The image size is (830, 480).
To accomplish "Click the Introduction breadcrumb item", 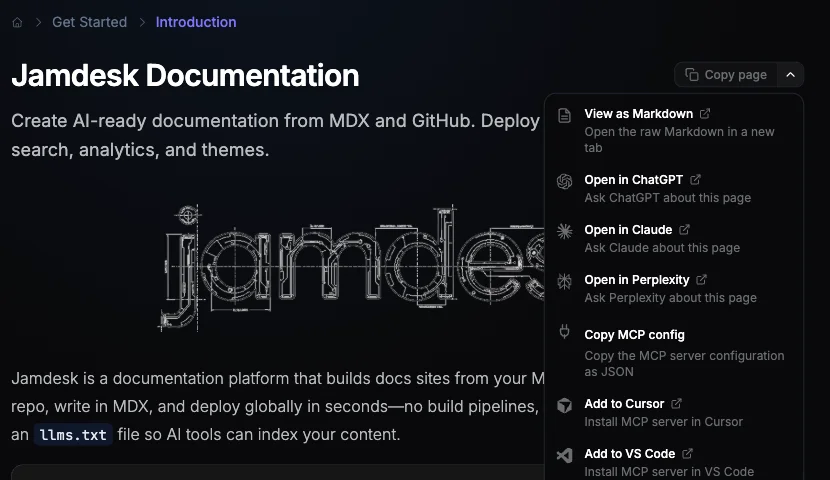I will tap(196, 22).
